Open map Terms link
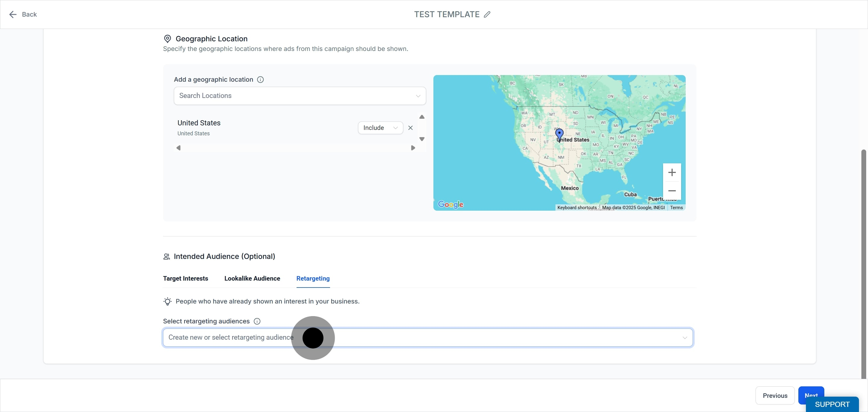The height and width of the screenshot is (412, 868). point(676,208)
